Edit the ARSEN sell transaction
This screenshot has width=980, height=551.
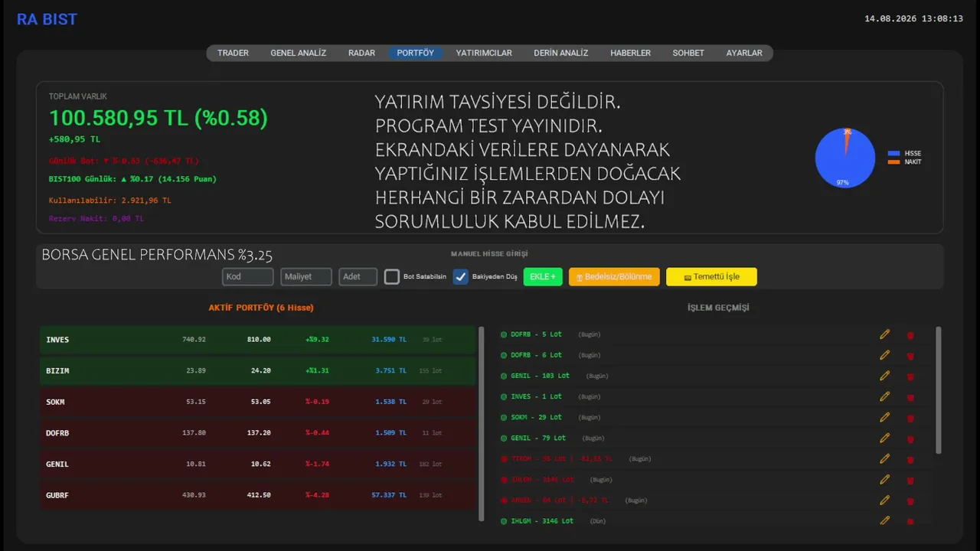tap(885, 500)
